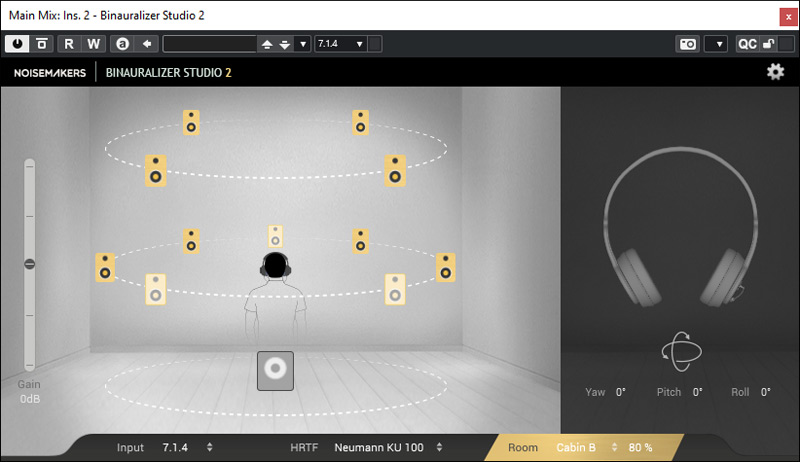Click the room amount 80 % value
The image size is (800, 462).
pos(640,448)
